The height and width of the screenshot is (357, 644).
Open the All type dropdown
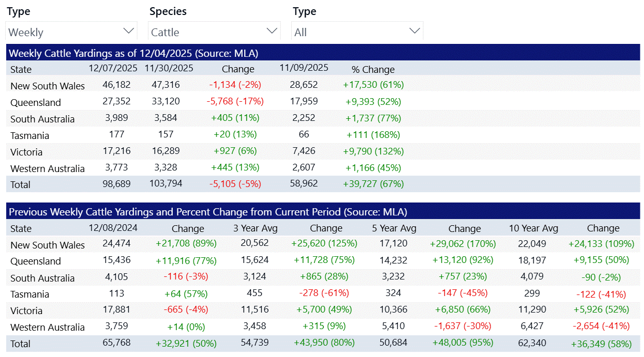coord(357,32)
